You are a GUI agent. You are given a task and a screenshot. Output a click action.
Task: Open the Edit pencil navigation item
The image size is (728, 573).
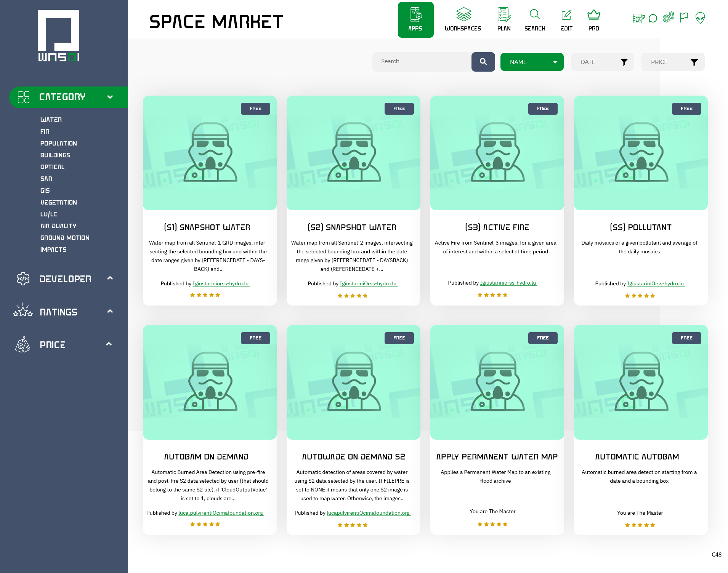pyautogui.click(x=567, y=20)
